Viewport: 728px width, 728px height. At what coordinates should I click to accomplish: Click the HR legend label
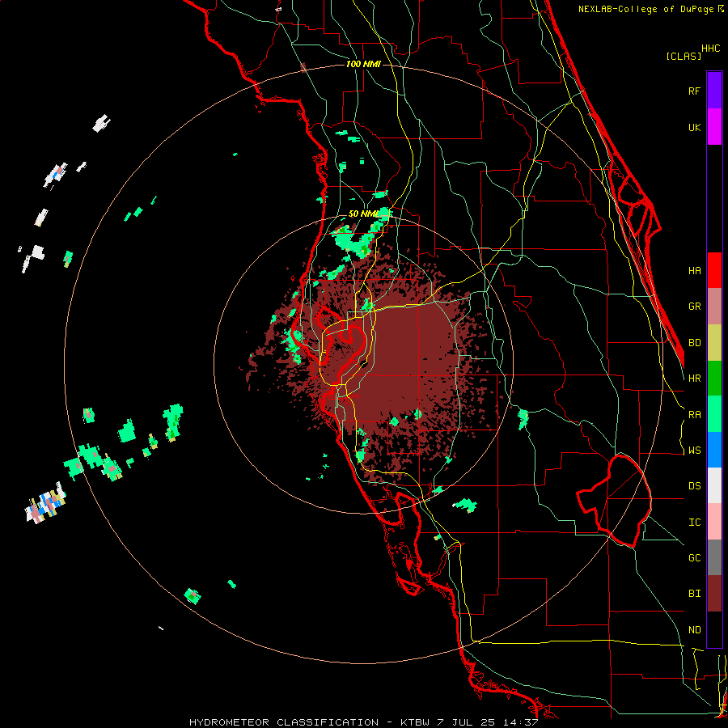694,379
